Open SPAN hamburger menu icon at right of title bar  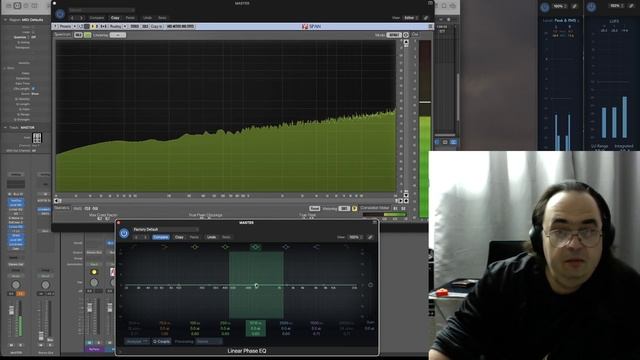pyautogui.click(x=430, y=26)
